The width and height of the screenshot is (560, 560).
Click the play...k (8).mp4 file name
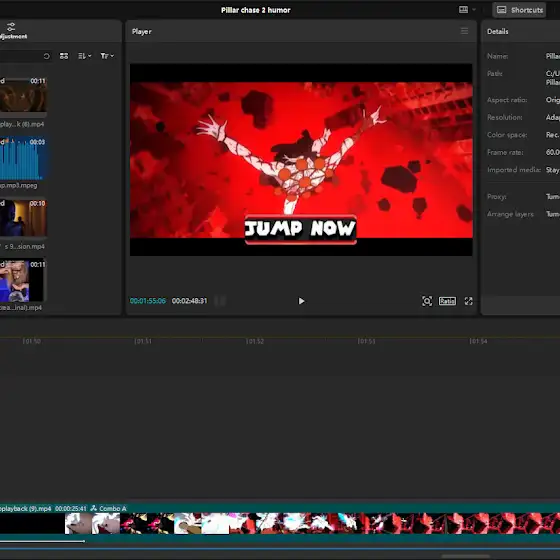(22, 124)
